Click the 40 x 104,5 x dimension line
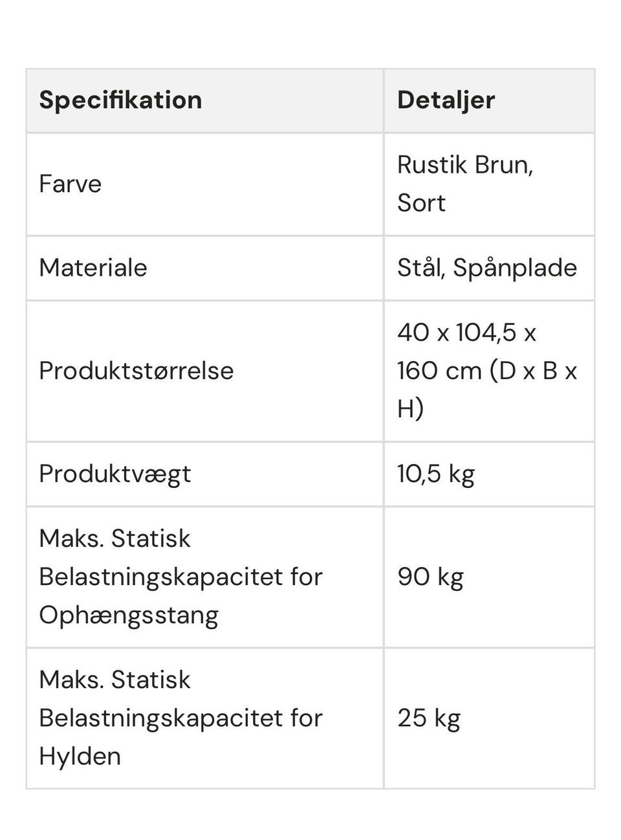621x840 pixels. [466, 333]
